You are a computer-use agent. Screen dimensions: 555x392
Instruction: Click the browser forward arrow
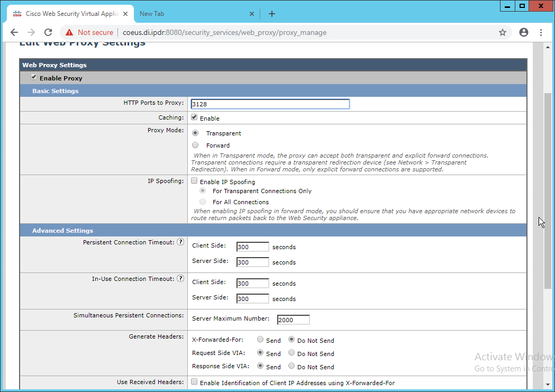31,33
